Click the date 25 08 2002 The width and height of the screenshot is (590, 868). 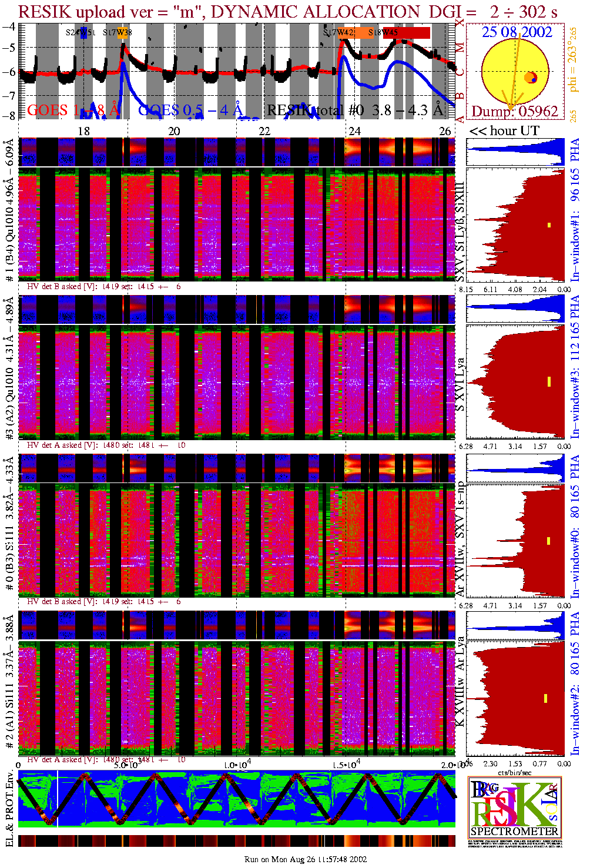click(517, 32)
